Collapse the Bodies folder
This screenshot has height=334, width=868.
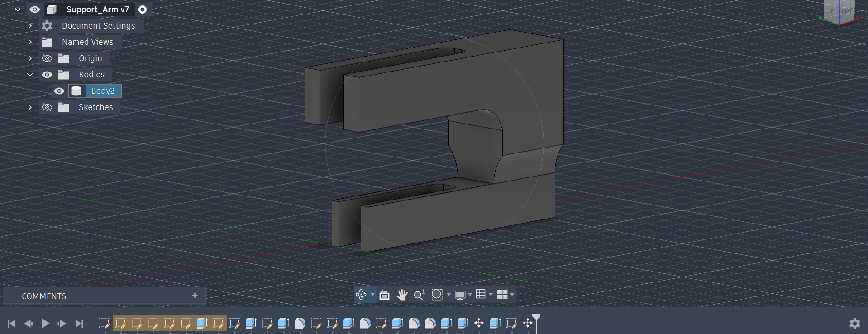tap(30, 75)
